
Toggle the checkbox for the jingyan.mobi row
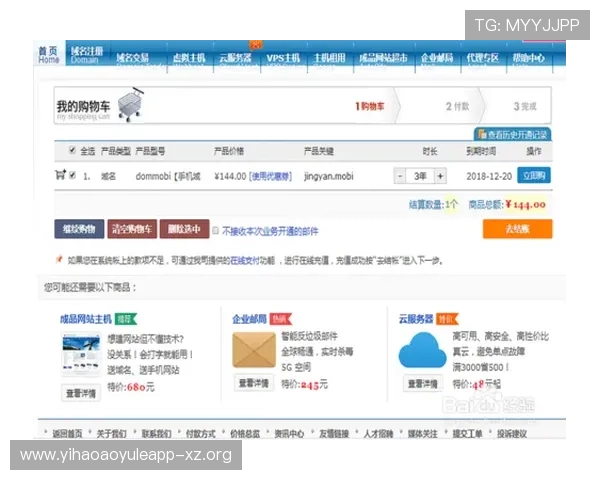(x=72, y=175)
